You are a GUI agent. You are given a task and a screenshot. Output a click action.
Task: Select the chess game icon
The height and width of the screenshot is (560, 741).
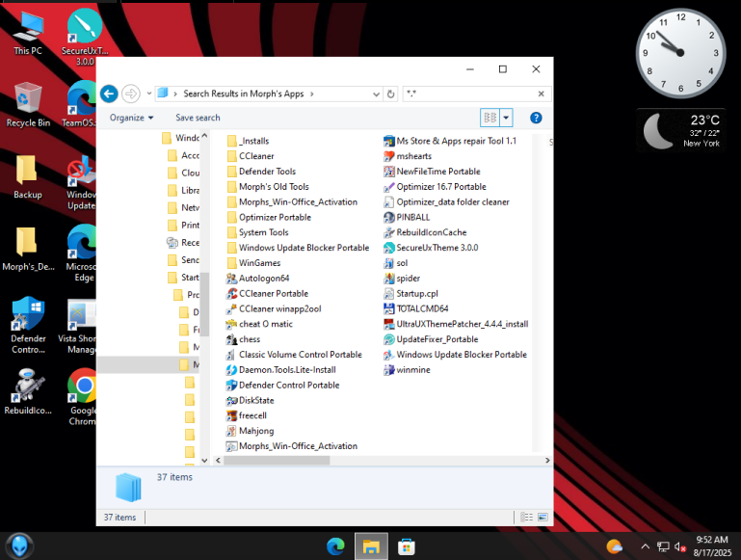231,339
